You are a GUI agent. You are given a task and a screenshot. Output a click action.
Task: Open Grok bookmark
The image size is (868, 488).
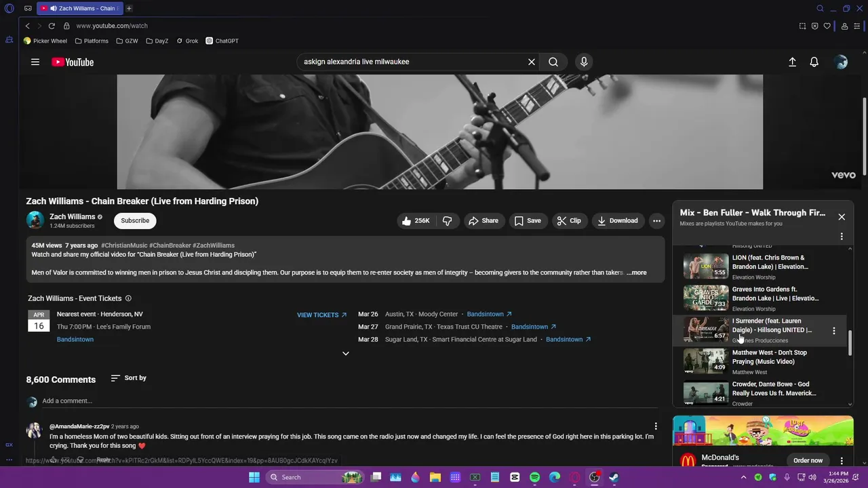[x=187, y=41]
